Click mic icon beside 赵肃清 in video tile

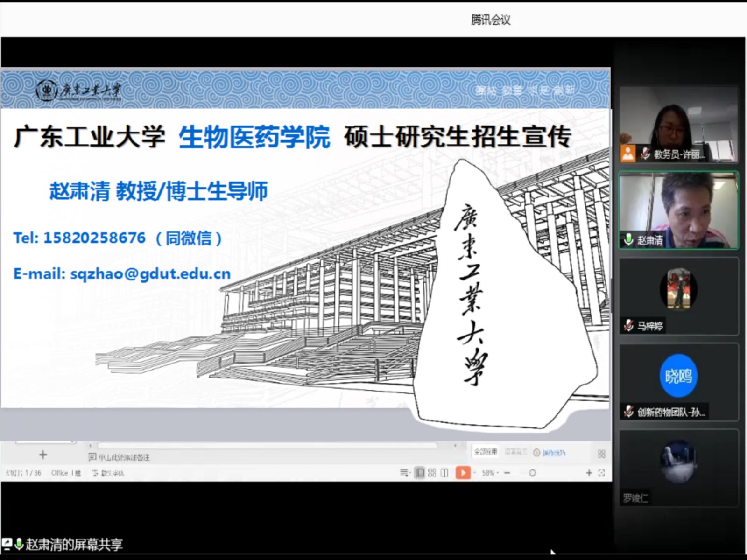pyautogui.click(x=628, y=240)
